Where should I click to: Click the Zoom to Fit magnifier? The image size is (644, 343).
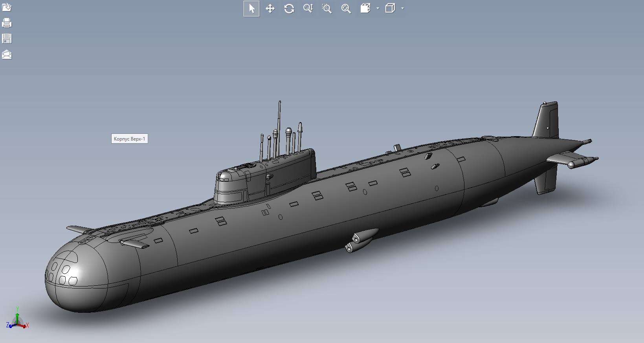[346, 9]
